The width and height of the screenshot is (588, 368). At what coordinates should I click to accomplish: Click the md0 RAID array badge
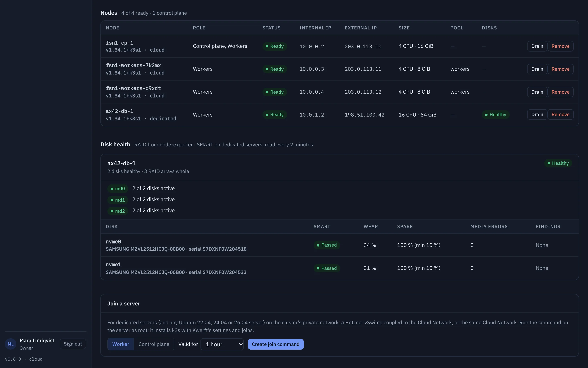tap(118, 189)
